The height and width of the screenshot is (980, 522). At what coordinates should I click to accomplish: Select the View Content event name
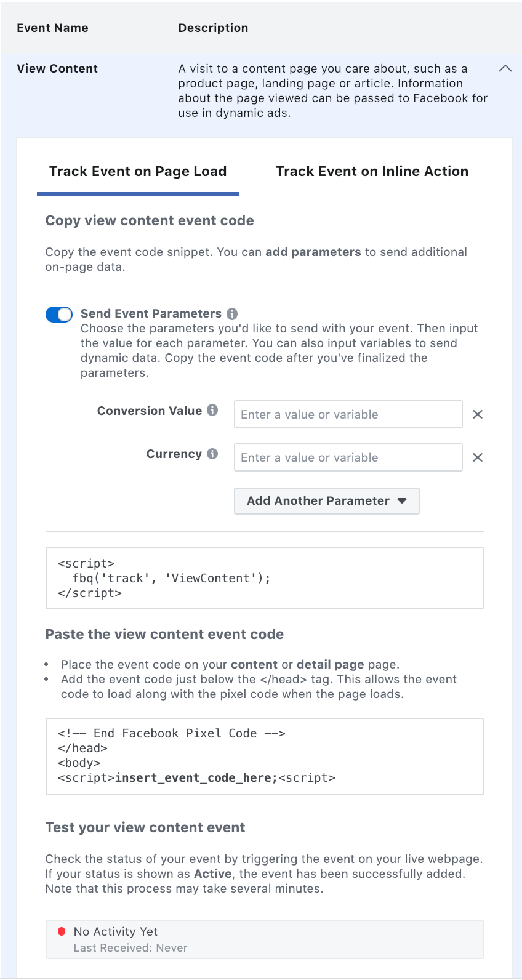coord(57,69)
